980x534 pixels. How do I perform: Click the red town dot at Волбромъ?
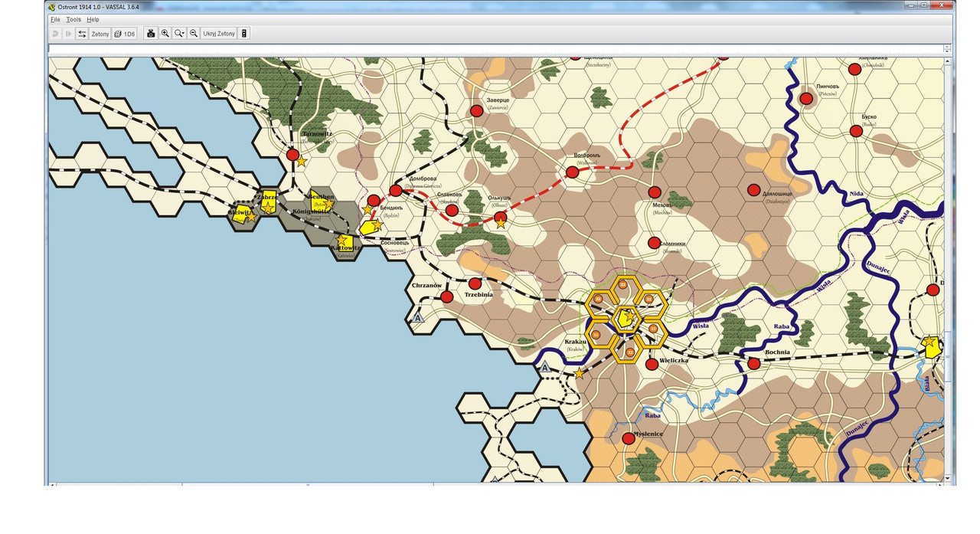tap(572, 172)
